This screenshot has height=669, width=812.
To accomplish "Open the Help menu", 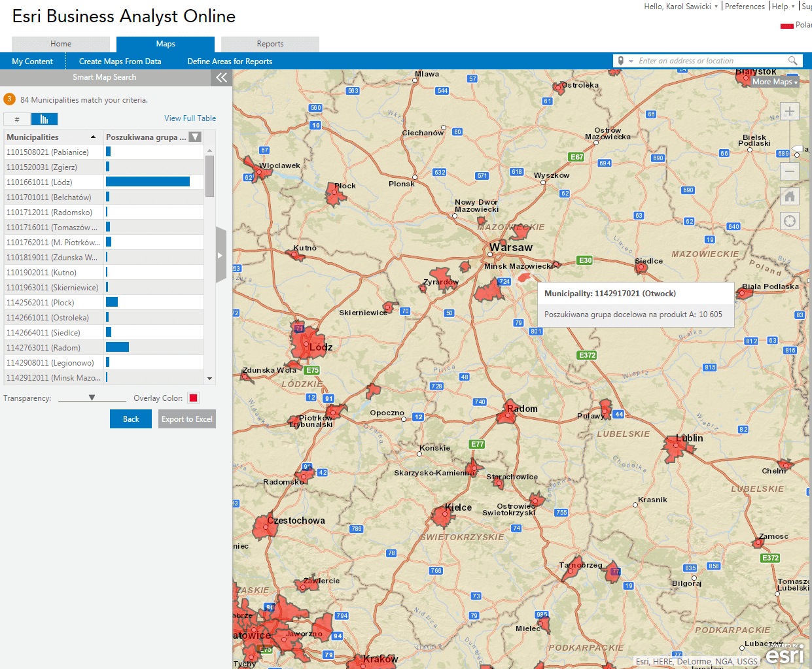I will (x=783, y=7).
